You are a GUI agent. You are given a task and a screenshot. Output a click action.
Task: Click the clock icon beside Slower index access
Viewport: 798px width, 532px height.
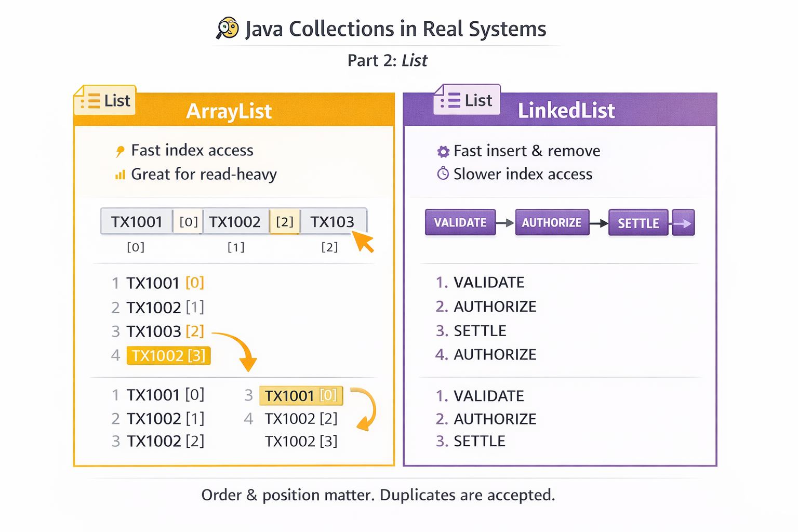click(x=442, y=174)
